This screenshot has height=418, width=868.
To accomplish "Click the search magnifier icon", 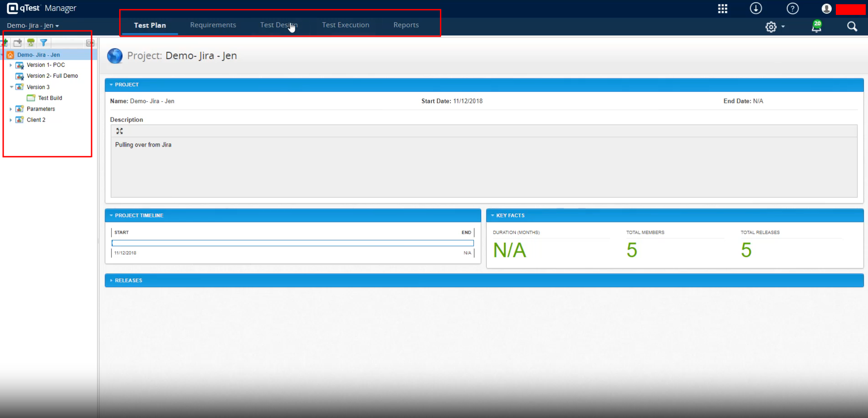I will click(852, 27).
